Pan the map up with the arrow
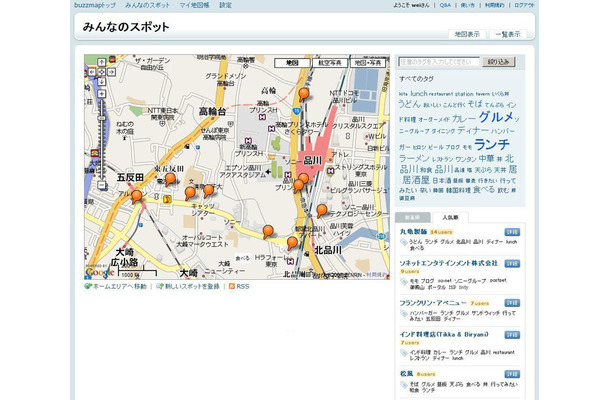The height and width of the screenshot is (400, 610). (x=101, y=62)
